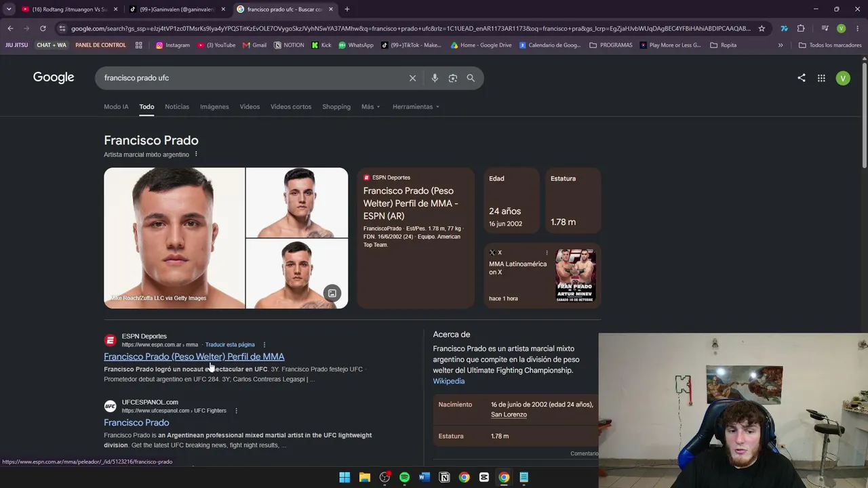Open OBS Studio from the taskbar

pos(385,477)
